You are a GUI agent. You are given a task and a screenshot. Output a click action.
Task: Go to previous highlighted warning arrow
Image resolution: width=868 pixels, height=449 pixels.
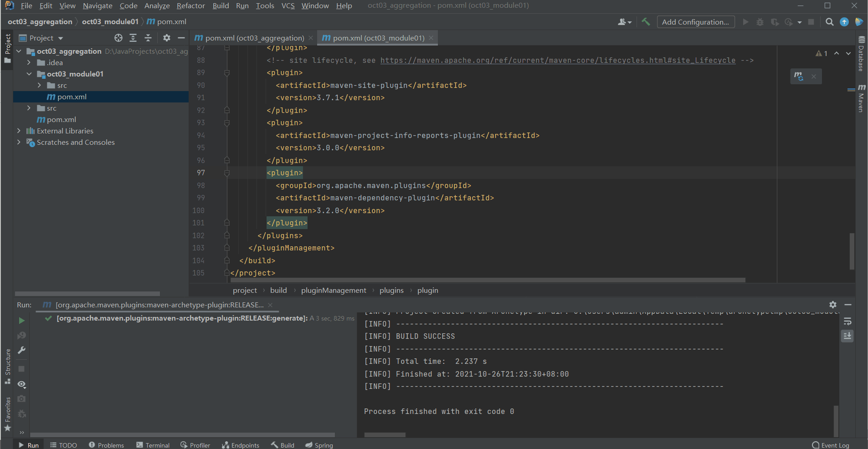(837, 53)
